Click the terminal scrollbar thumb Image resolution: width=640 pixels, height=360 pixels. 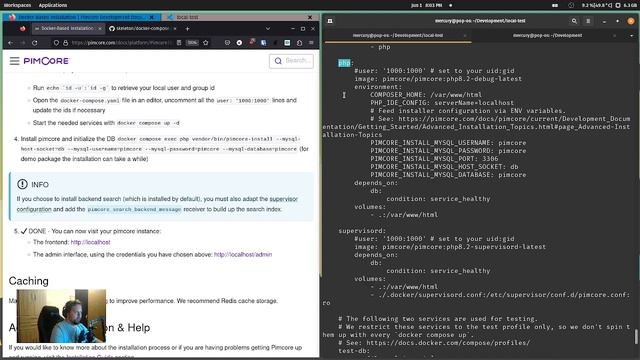[636, 337]
